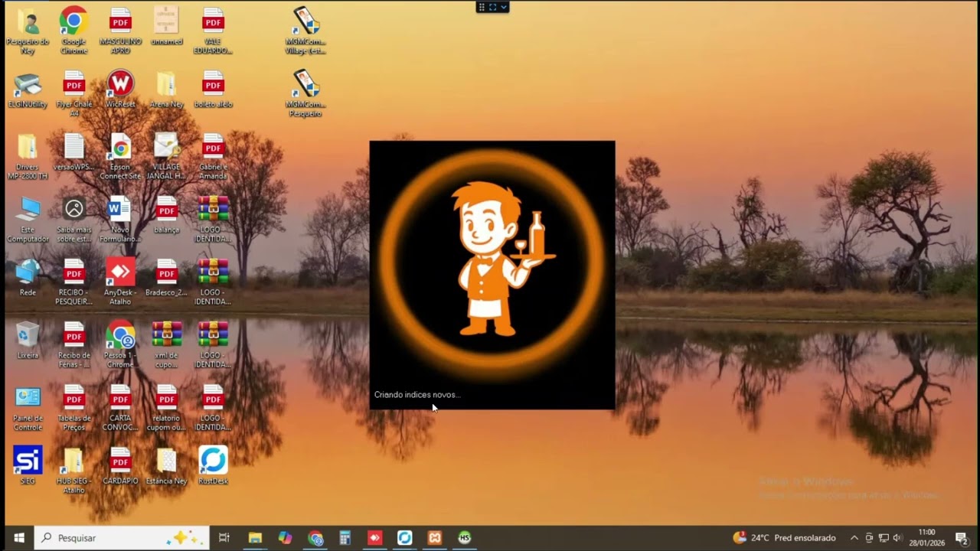Launch the MGMCom Pesqueiro shortcut
The image size is (980, 551).
[x=305, y=94]
